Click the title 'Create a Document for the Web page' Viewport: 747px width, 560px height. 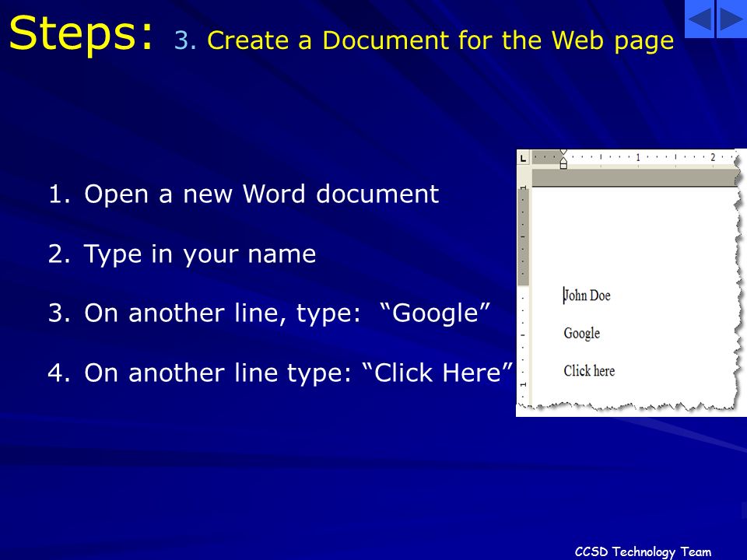(440, 40)
